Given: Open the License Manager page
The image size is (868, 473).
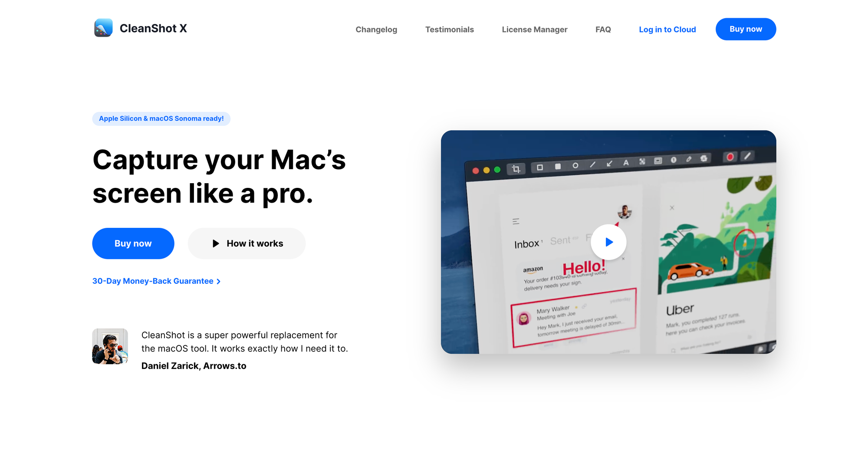Looking at the screenshot, I should [x=534, y=29].
